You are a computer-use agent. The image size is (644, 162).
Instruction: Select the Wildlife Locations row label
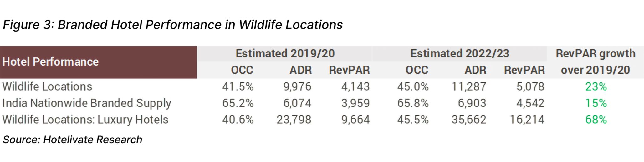47,86
